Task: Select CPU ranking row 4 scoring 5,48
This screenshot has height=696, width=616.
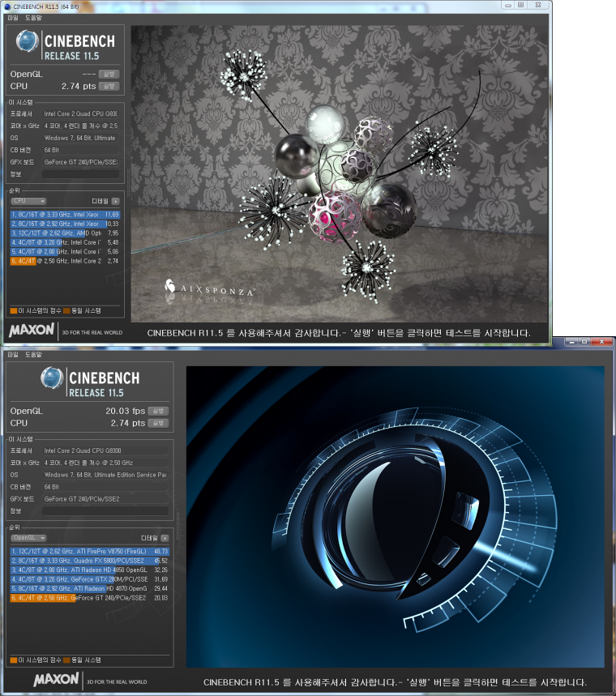Action: coord(66,242)
